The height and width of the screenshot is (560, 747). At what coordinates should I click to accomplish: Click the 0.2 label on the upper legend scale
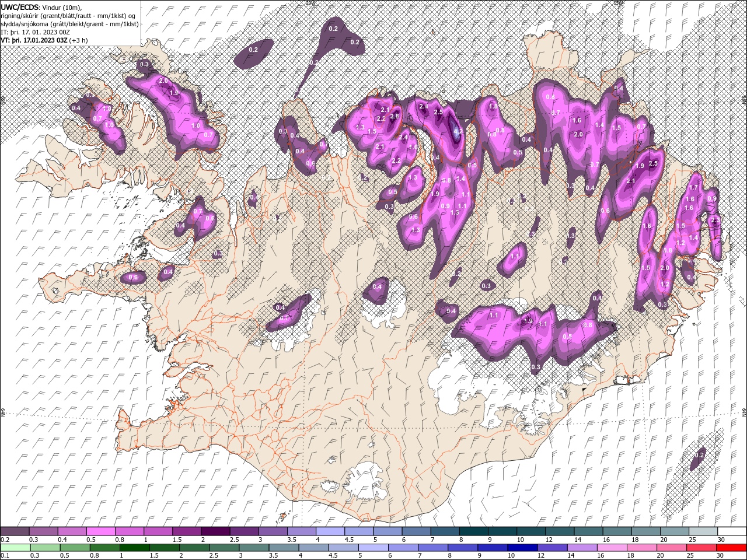coord(4,540)
